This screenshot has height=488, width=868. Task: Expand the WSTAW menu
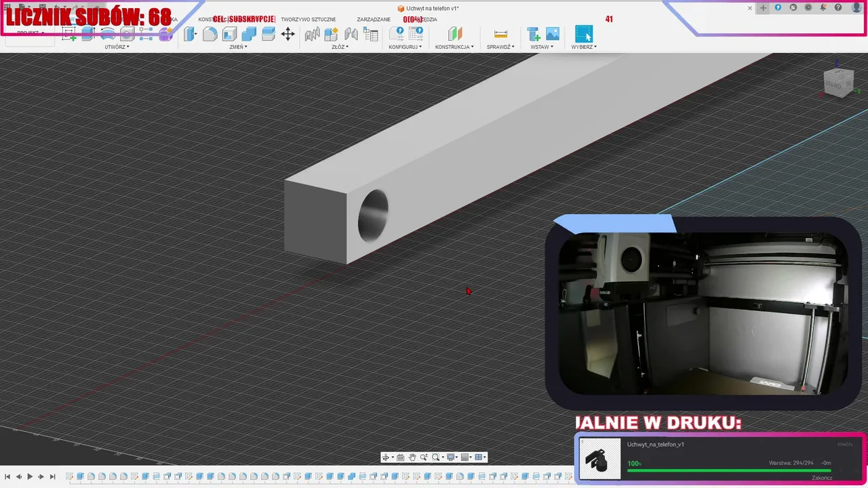click(542, 47)
